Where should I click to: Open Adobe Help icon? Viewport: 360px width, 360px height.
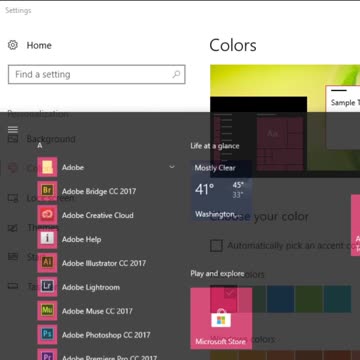tap(47, 239)
